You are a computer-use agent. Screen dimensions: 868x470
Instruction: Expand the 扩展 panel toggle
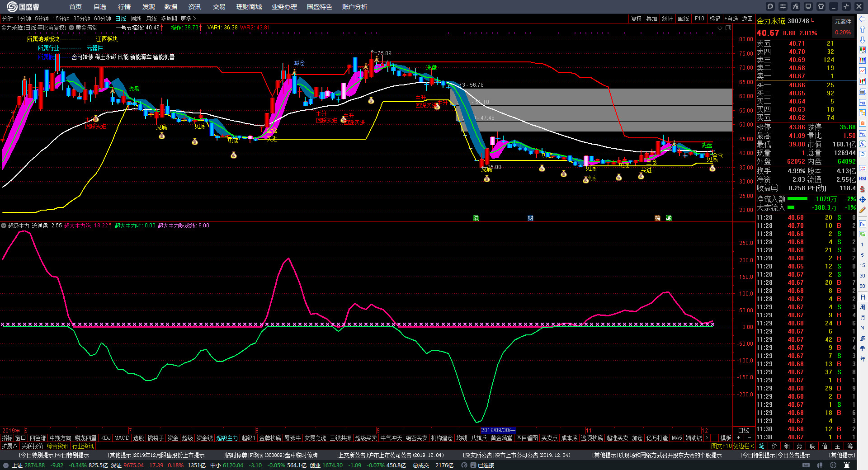click(9, 446)
